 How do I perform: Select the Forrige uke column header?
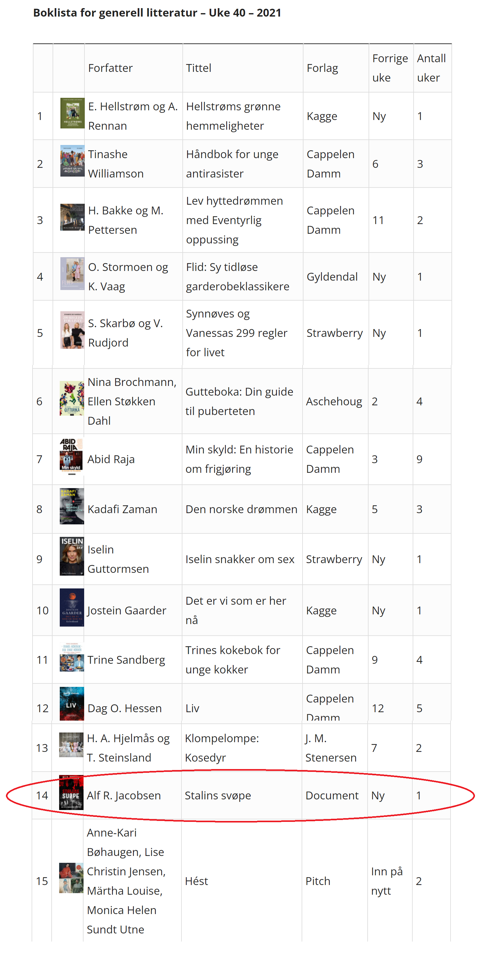coord(390,68)
